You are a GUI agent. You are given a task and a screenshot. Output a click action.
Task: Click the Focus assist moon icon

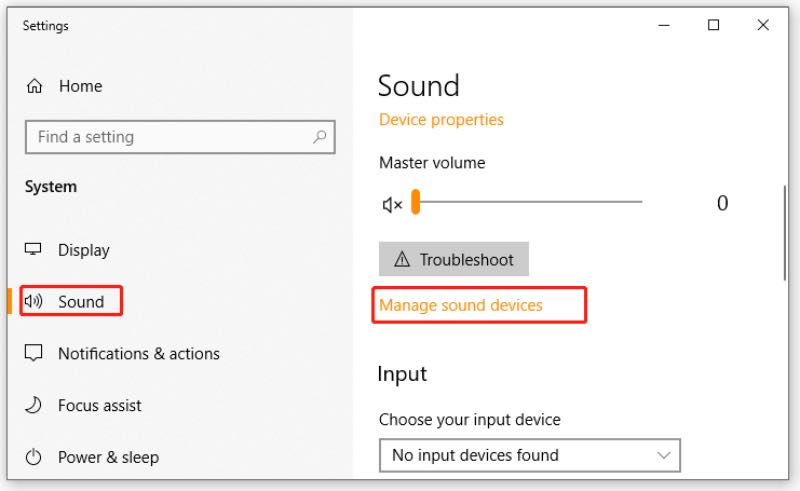point(34,405)
